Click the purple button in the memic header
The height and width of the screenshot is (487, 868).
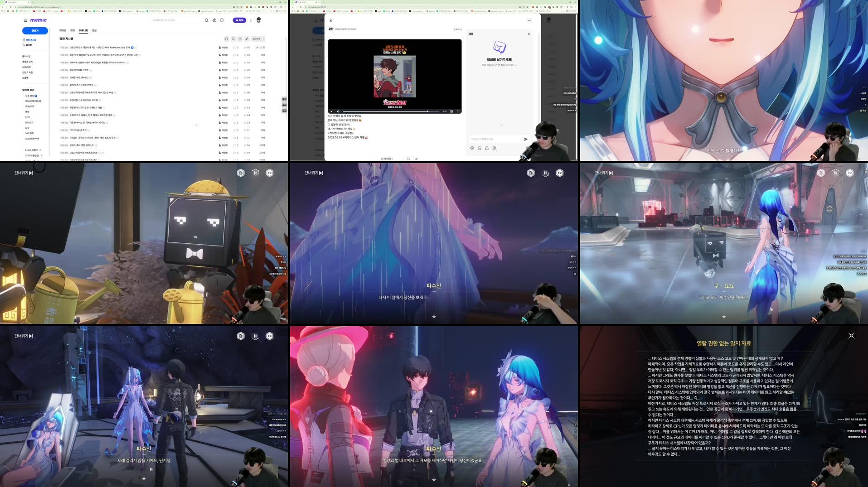coord(239,20)
